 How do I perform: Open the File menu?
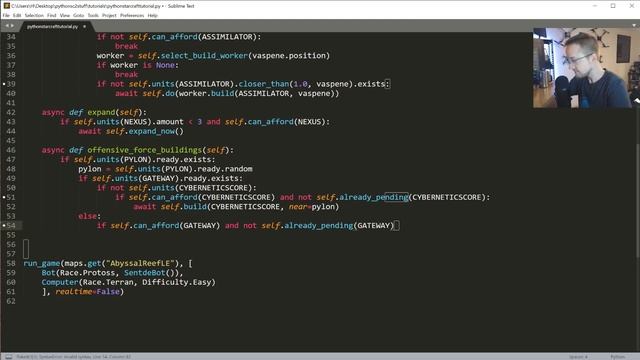tap(6, 16)
